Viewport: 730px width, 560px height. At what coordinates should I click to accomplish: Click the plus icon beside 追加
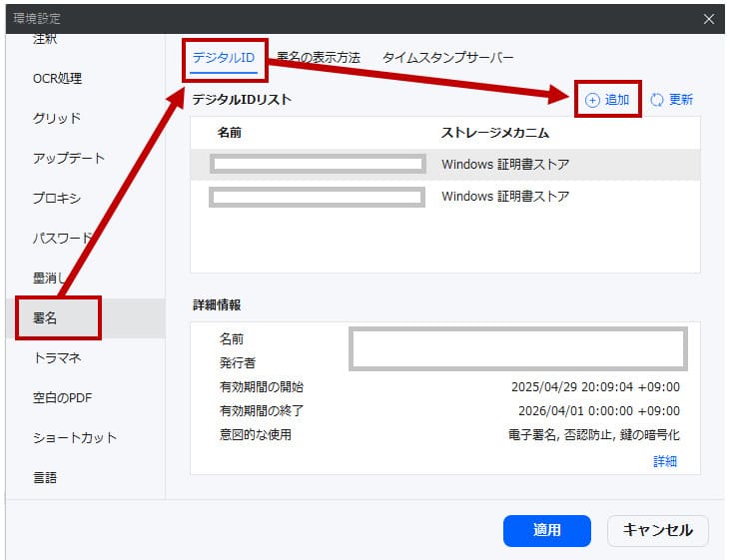coord(592,100)
